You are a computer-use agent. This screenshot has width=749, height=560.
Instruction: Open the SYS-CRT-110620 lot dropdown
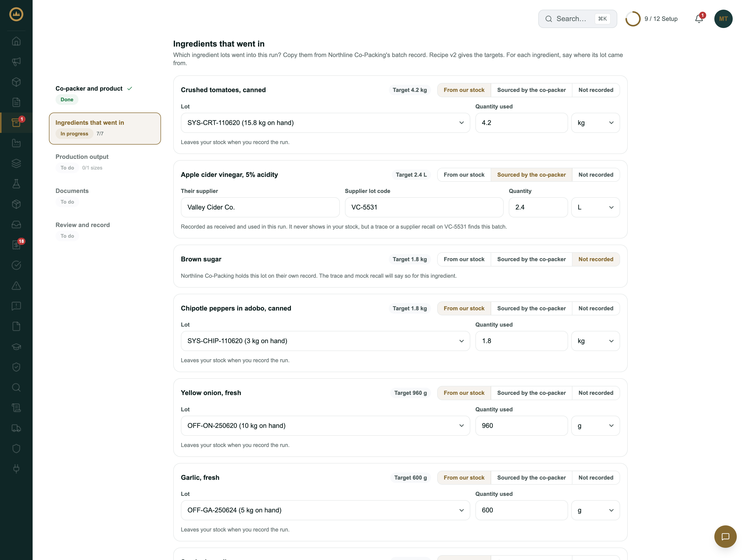coord(325,123)
